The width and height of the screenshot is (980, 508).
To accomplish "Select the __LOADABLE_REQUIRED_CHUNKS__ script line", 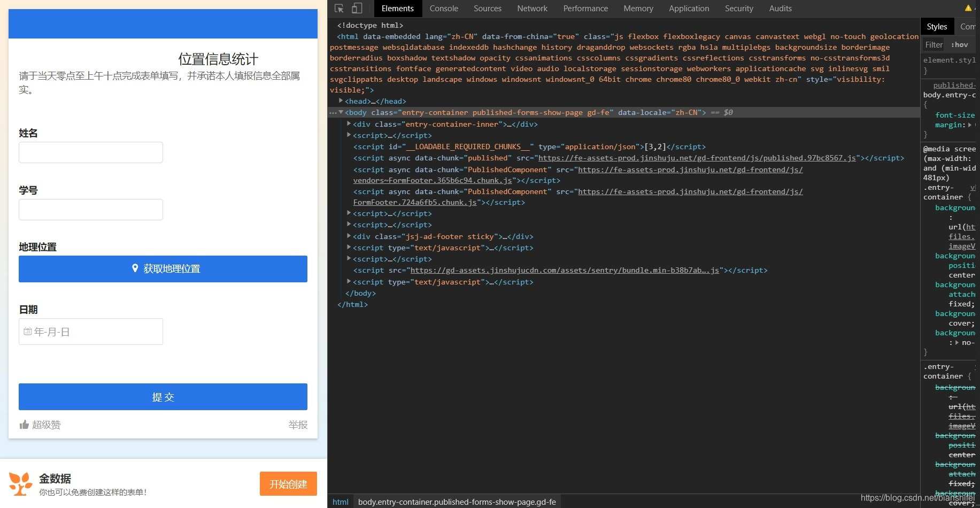I will (x=529, y=147).
